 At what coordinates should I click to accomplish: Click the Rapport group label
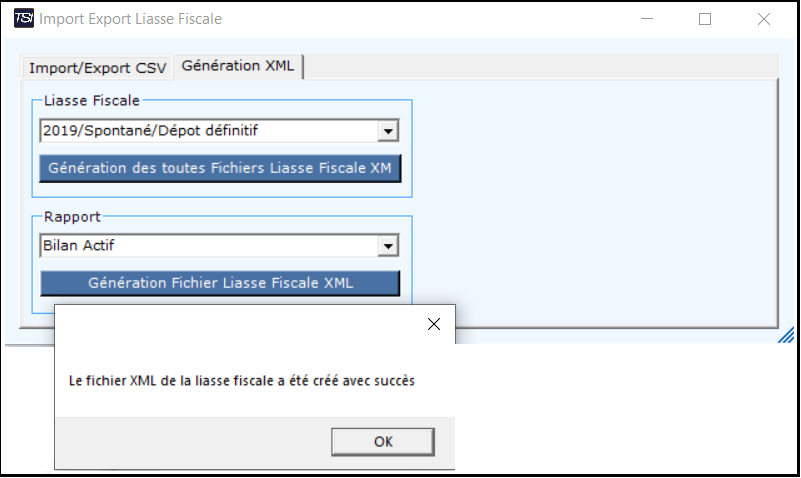72,217
